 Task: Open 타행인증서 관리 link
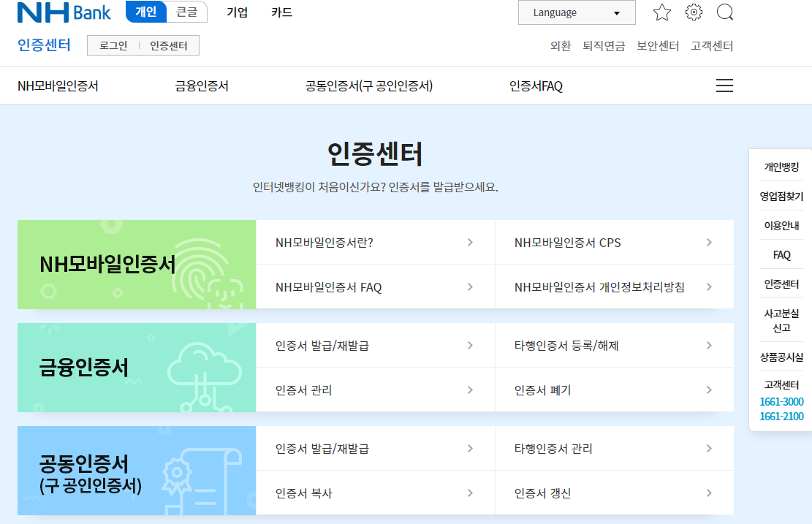click(553, 449)
